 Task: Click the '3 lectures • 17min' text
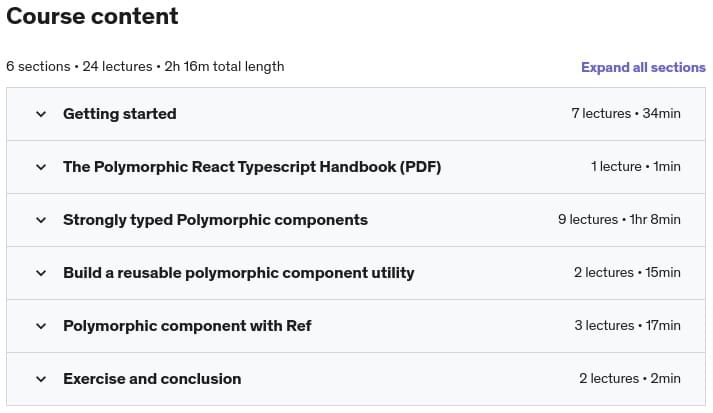tap(627, 326)
